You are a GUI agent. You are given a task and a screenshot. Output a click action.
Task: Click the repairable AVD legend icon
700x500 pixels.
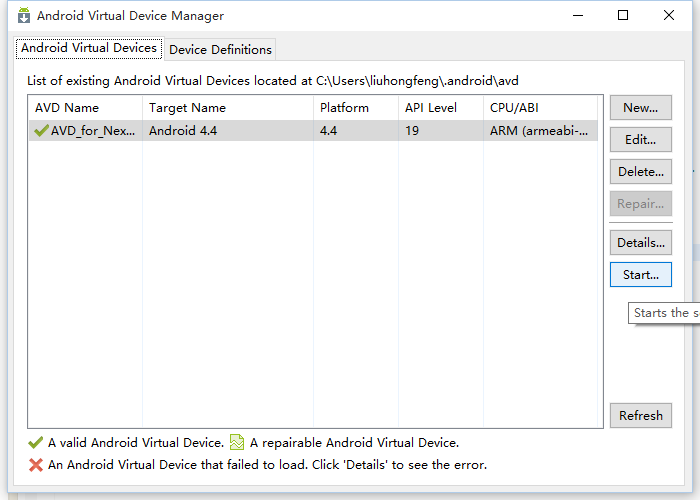pyautogui.click(x=237, y=442)
